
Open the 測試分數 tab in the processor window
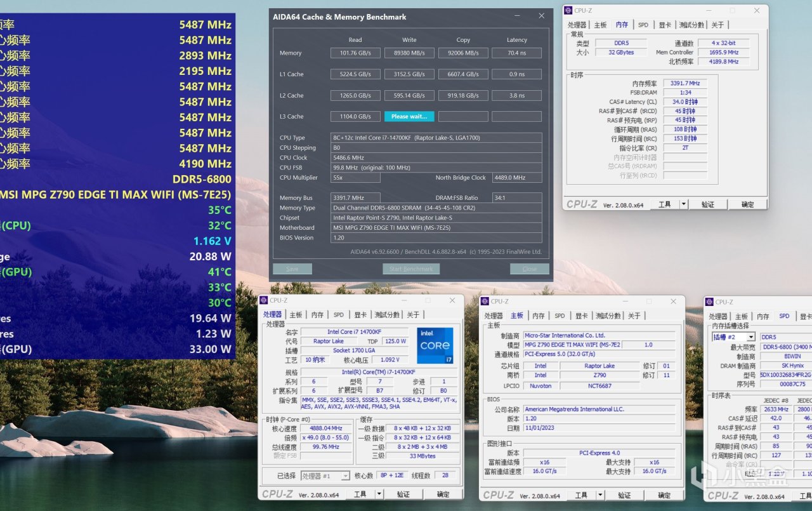tap(387, 315)
